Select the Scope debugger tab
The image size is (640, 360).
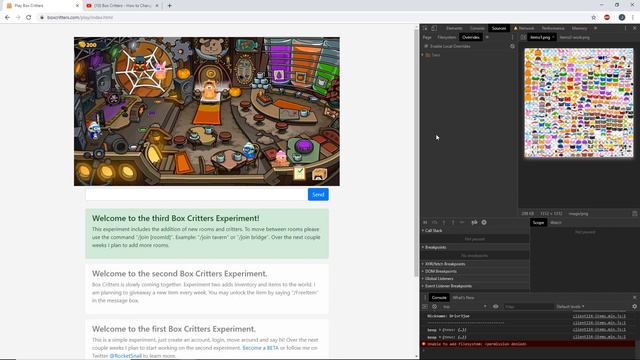click(538, 222)
